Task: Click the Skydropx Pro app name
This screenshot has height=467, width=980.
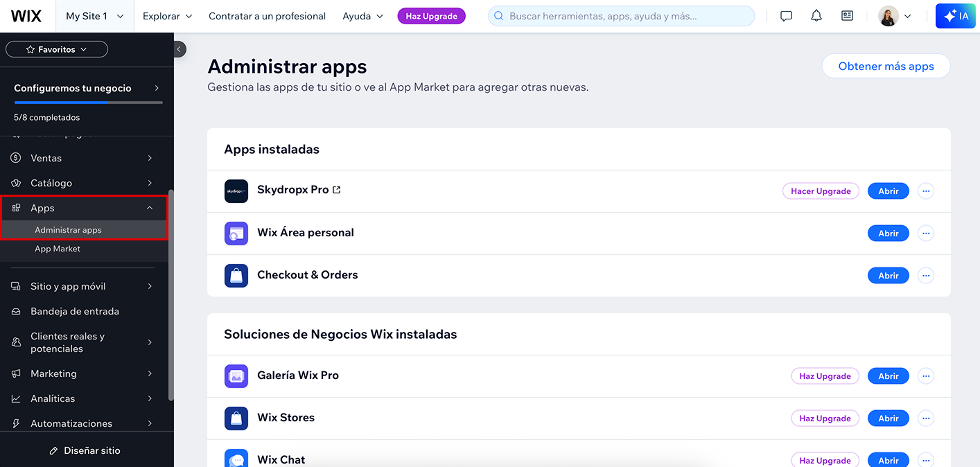Action: (x=292, y=190)
